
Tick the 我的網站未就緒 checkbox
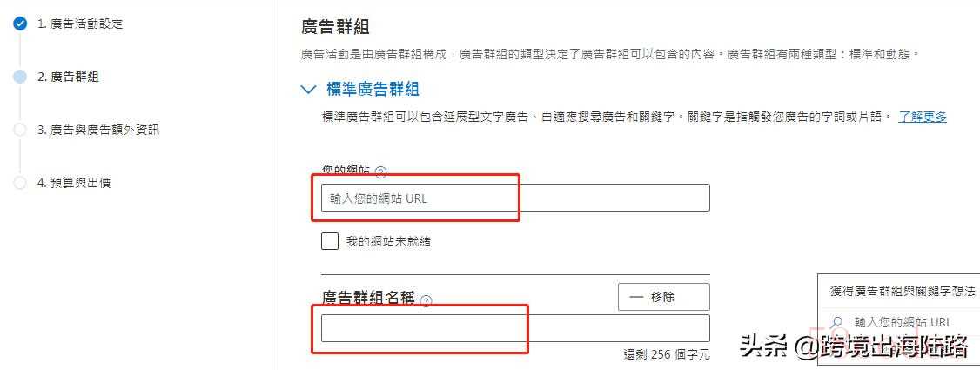330,241
